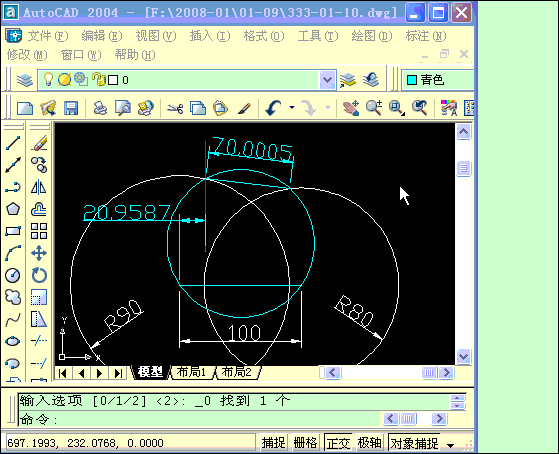Click the Save drawing icon
This screenshot has width=559, height=454.
(71, 108)
